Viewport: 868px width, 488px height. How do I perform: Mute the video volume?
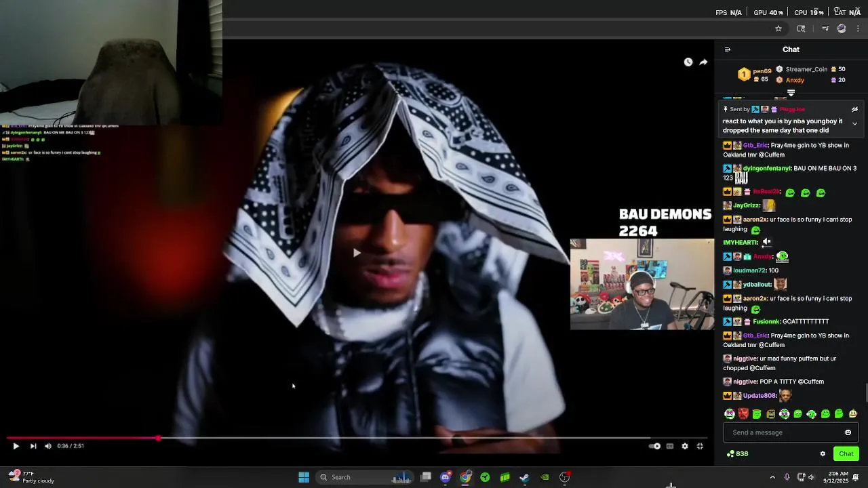pos(48,446)
